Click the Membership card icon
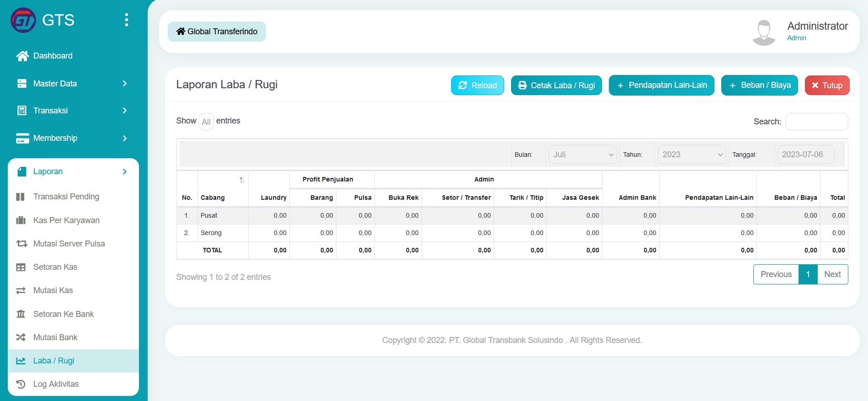Viewport: 868px width, 401px height. [x=22, y=138]
